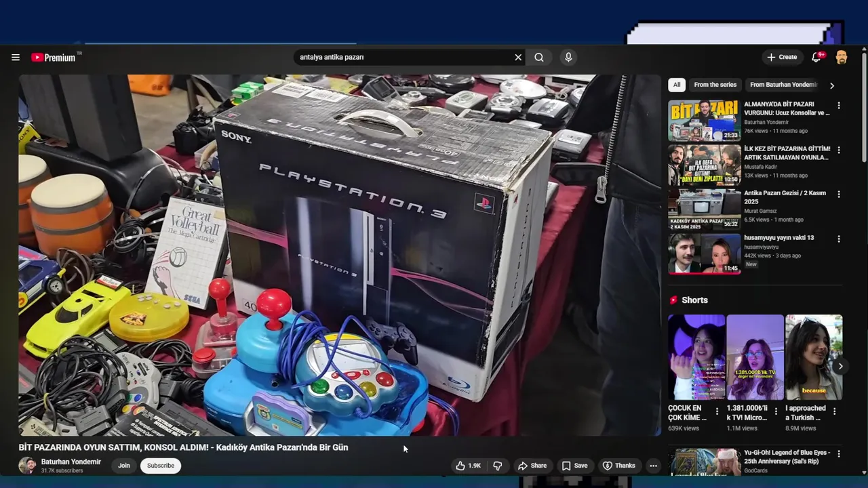Screen dimensions: 868x488
Task: Select the All filter chip
Action: pyautogui.click(x=677, y=85)
